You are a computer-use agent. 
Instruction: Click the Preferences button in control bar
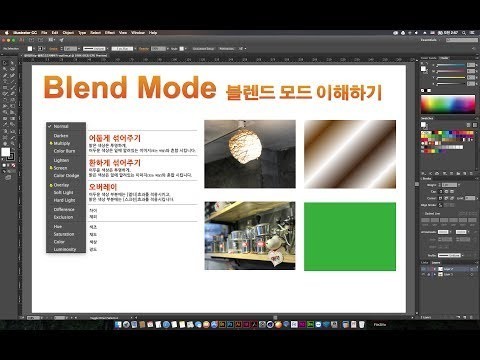click(x=227, y=49)
